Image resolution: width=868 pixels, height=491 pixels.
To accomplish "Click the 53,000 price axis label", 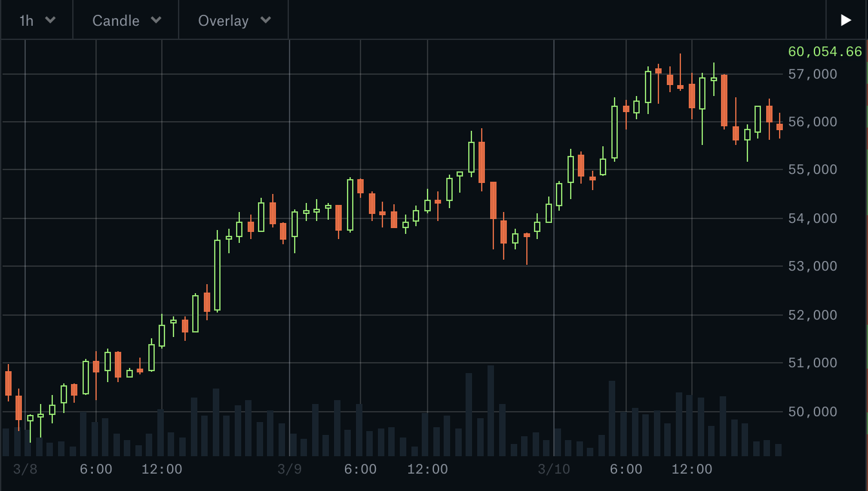I will [x=813, y=266].
